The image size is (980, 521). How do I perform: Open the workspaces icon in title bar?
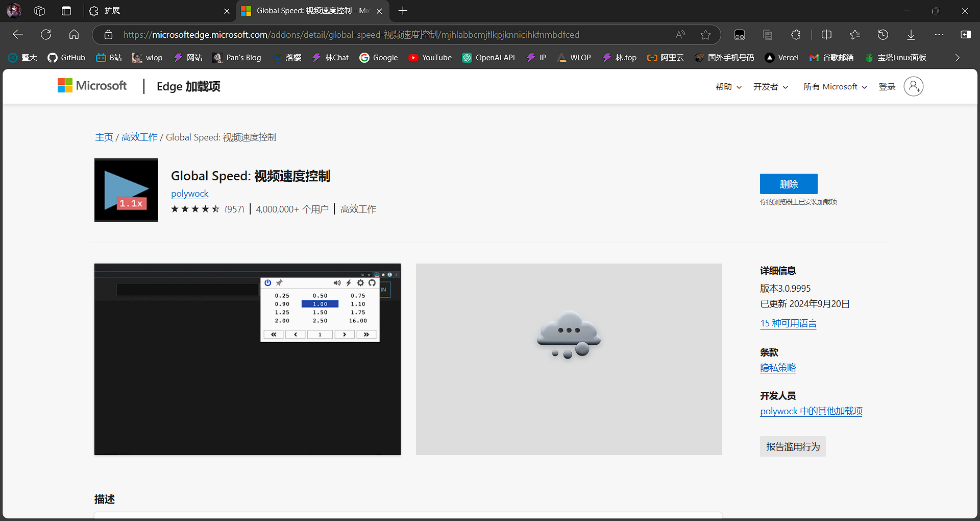pos(40,11)
